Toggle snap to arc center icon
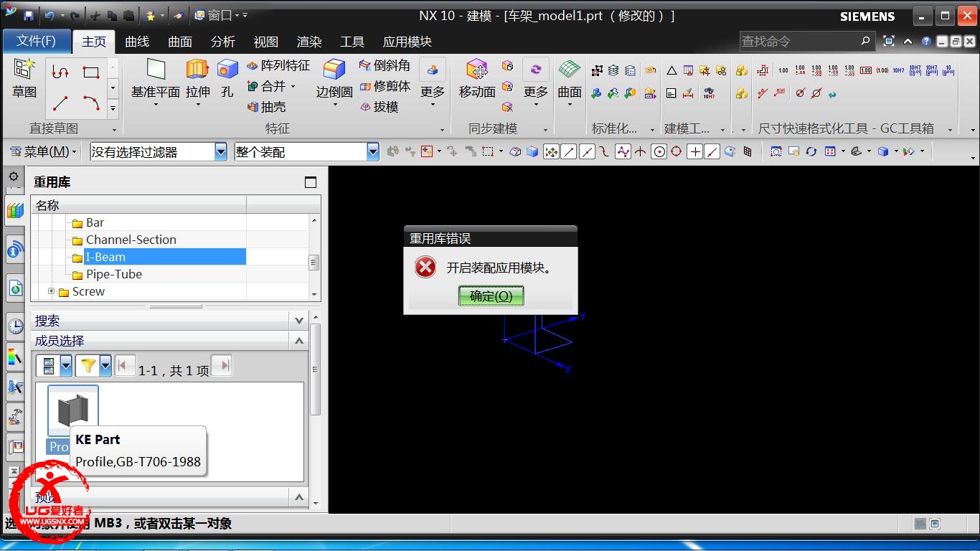Image resolution: width=980 pixels, height=551 pixels. pos(659,151)
